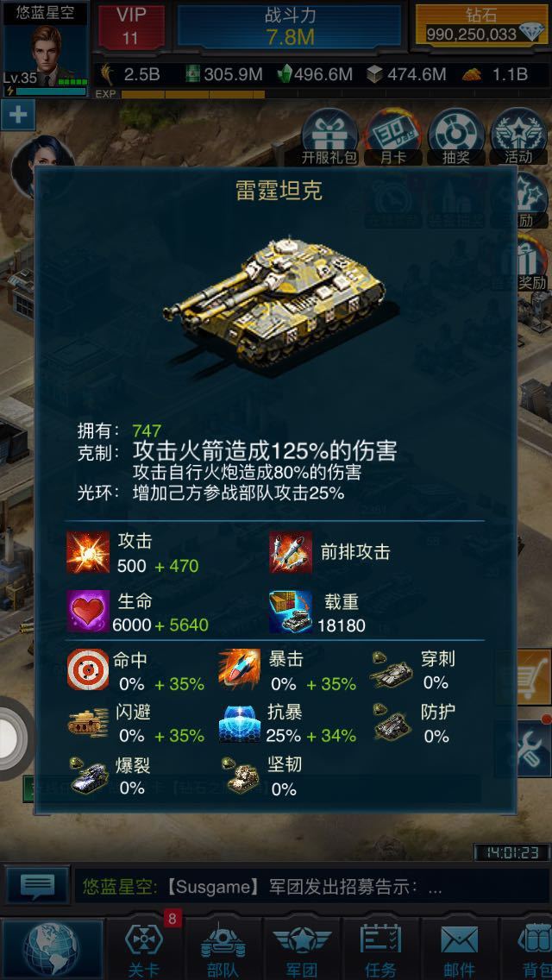Open the 开服礼包 gift icon

329,137
